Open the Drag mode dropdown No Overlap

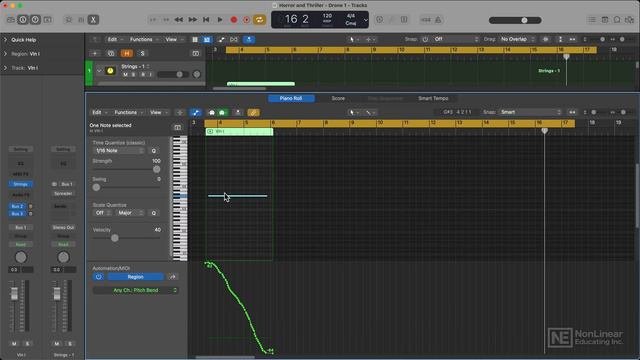517,40
